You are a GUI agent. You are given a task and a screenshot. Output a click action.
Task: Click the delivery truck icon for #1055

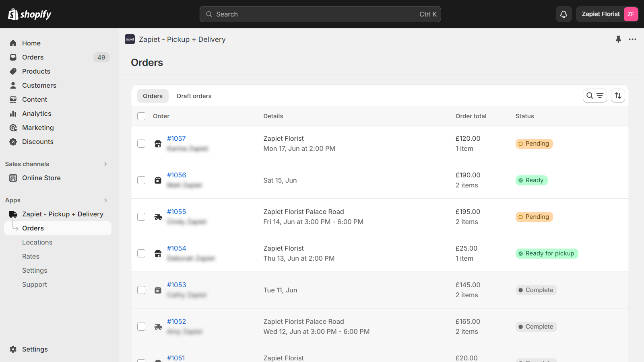[158, 217]
